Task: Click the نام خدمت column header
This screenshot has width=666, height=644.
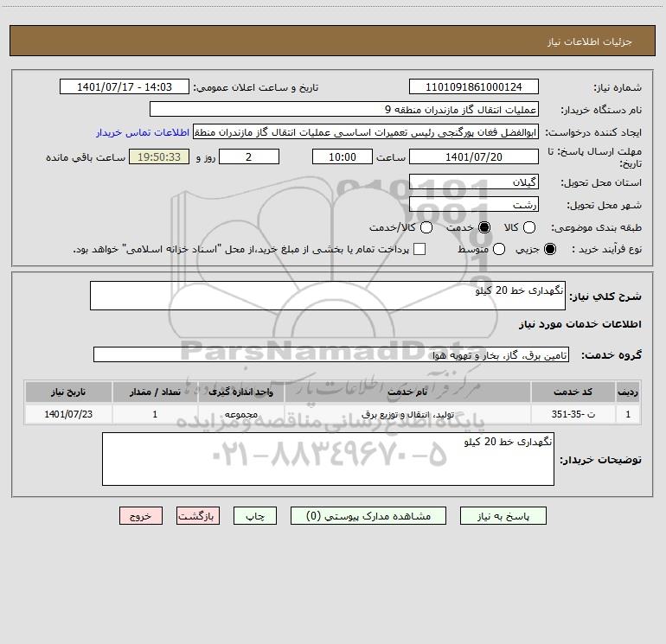Action: click(x=407, y=392)
